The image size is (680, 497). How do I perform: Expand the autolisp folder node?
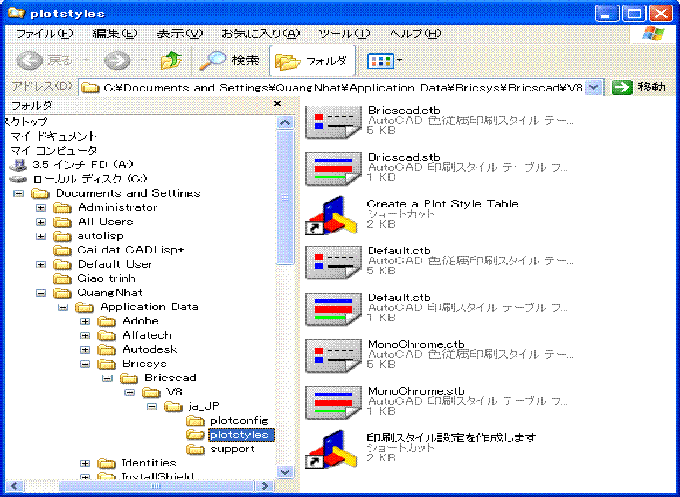pyautogui.click(x=41, y=236)
